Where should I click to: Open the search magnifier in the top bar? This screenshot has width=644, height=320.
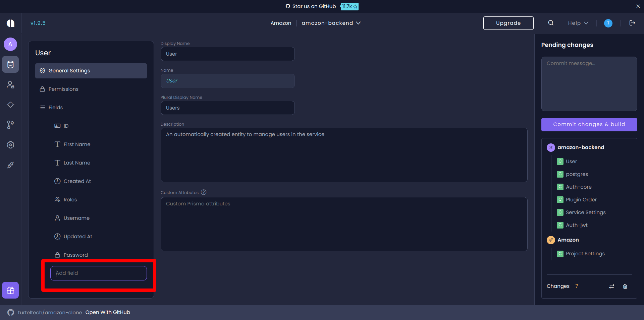[x=550, y=23]
